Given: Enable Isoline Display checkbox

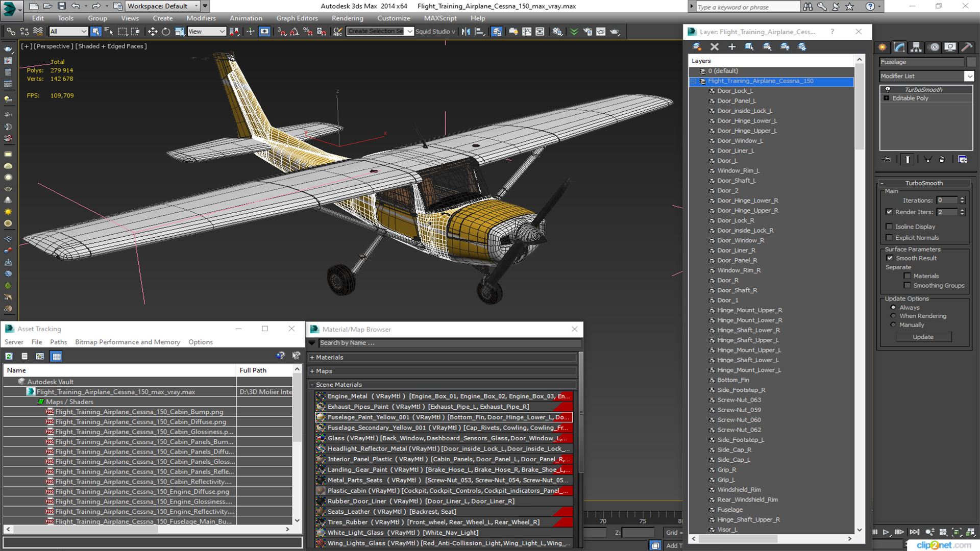Looking at the screenshot, I should (889, 227).
